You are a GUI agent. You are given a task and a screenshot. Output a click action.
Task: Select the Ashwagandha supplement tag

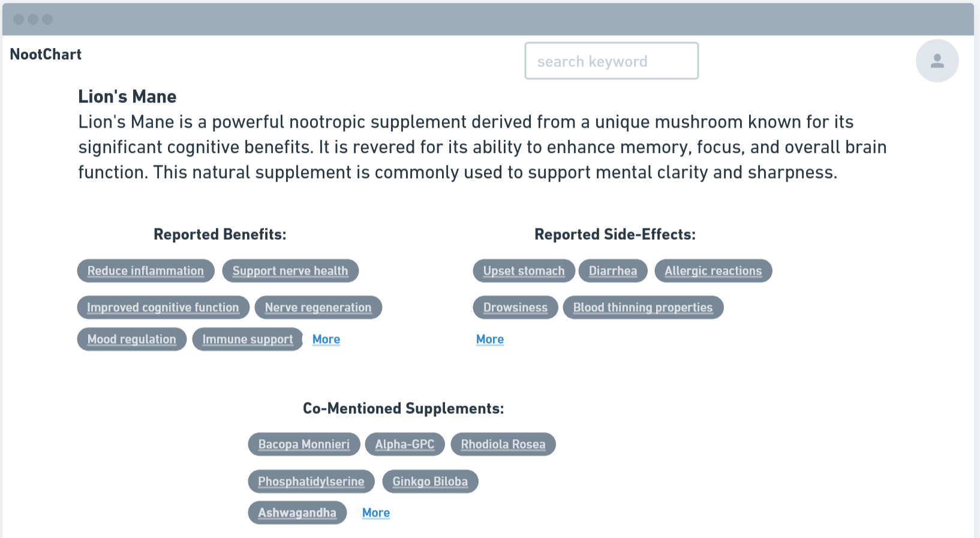coord(297,512)
